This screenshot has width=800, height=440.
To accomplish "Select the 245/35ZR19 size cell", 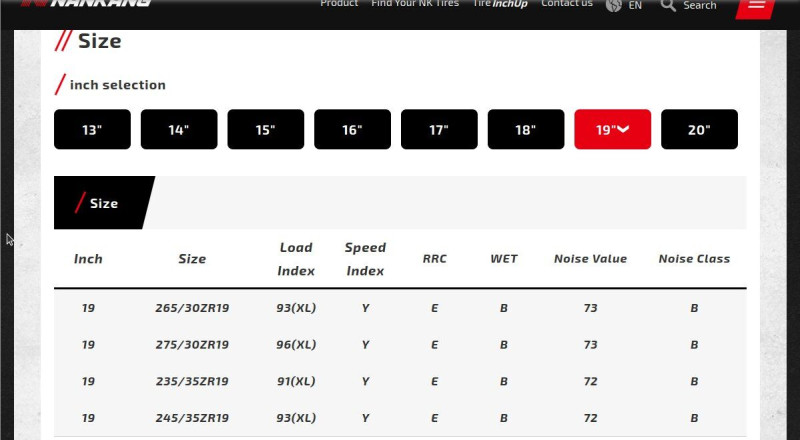I will coord(192,418).
